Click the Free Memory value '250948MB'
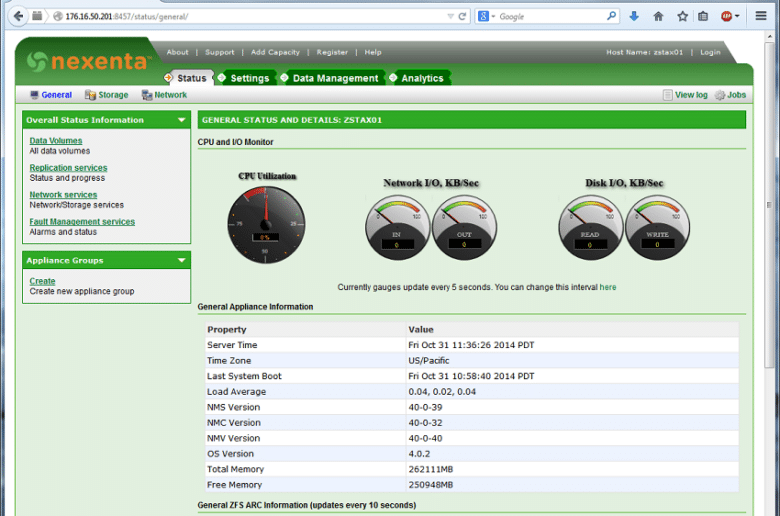 (x=431, y=485)
